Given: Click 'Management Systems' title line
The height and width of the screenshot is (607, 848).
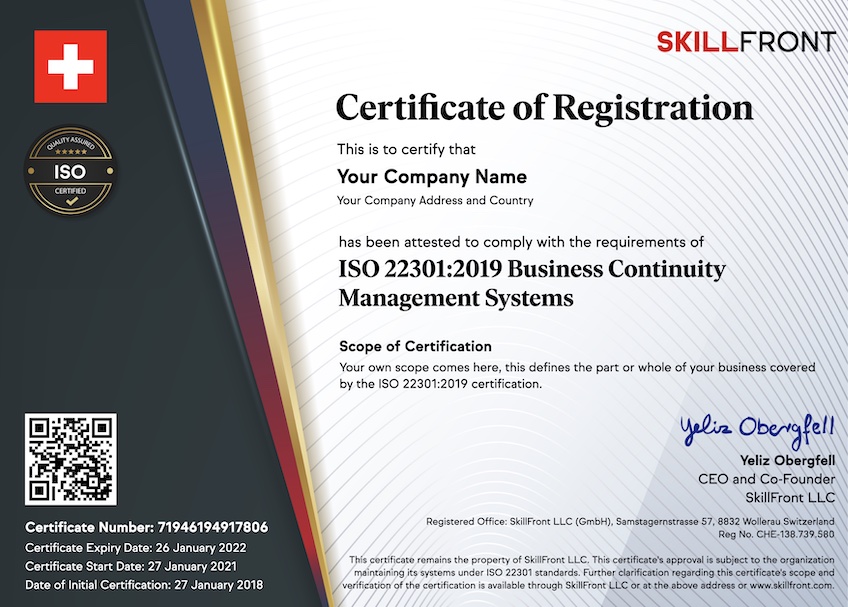Looking at the screenshot, I should [x=456, y=298].
